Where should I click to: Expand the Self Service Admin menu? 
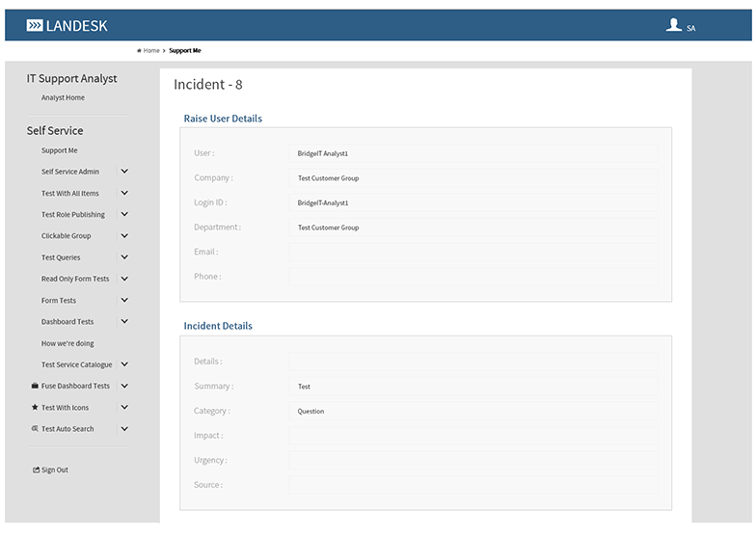[124, 172]
